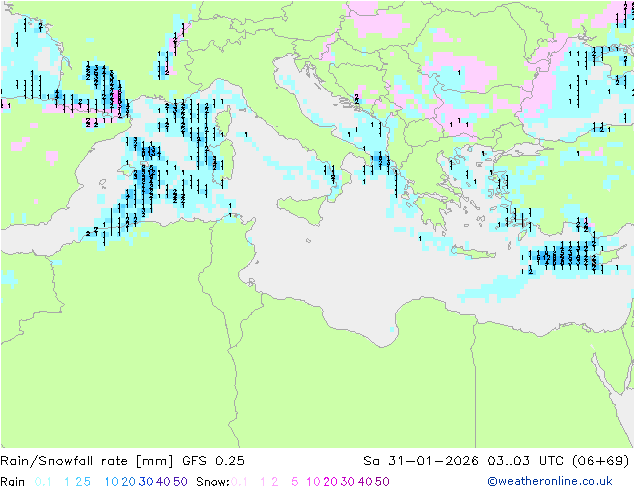Click the "Rain" legend label
Image resolution: width=634 pixels, height=490 pixels.
(13, 482)
